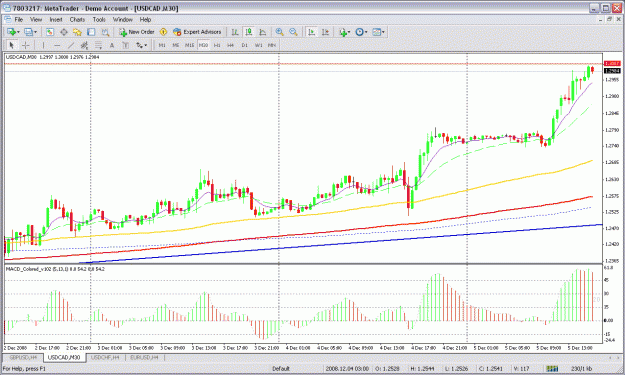Expand the New Chart dropdown arrow
625x375 pixels.
[18, 32]
